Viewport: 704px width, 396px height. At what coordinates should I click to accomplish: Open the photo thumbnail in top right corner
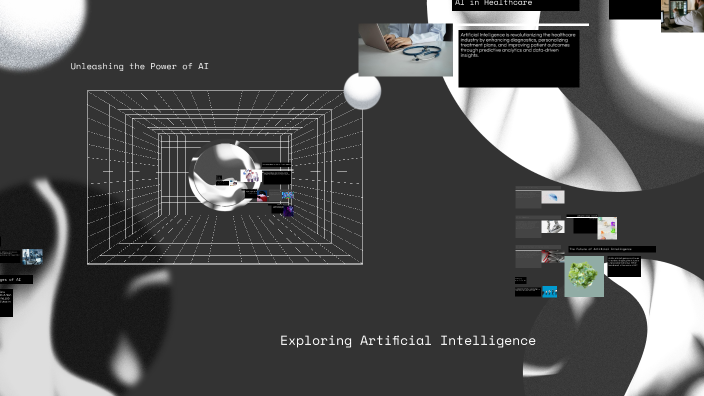[x=682, y=16]
